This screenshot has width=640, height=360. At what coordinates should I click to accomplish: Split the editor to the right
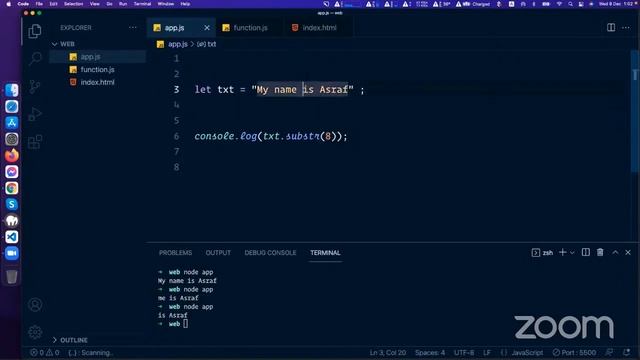(x=611, y=27)
